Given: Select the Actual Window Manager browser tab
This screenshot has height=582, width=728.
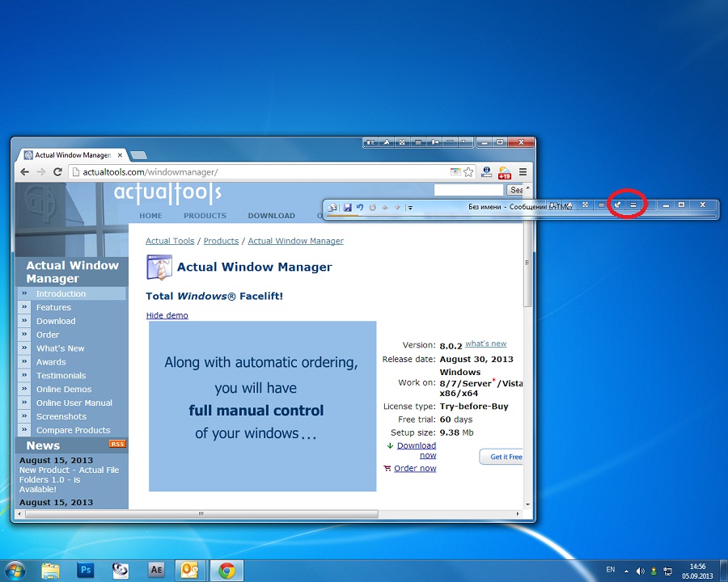Looking at the screenshot, I should pyautogui.click(x=72, y=155).
